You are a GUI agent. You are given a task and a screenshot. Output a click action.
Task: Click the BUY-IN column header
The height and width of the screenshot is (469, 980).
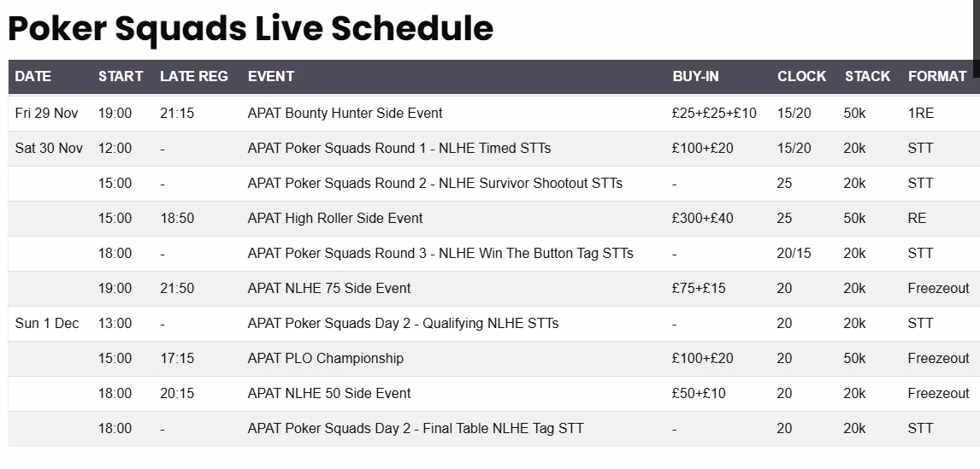[695, 76]
